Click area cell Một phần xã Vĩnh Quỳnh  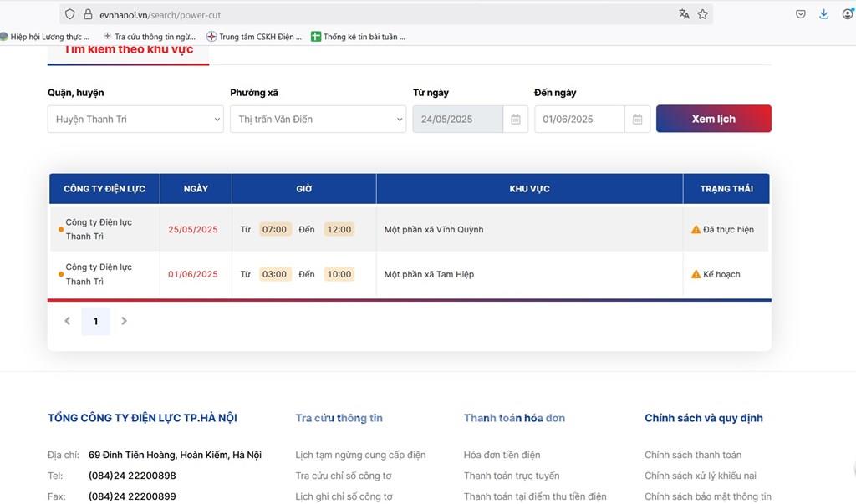click(x=434, y=229)
